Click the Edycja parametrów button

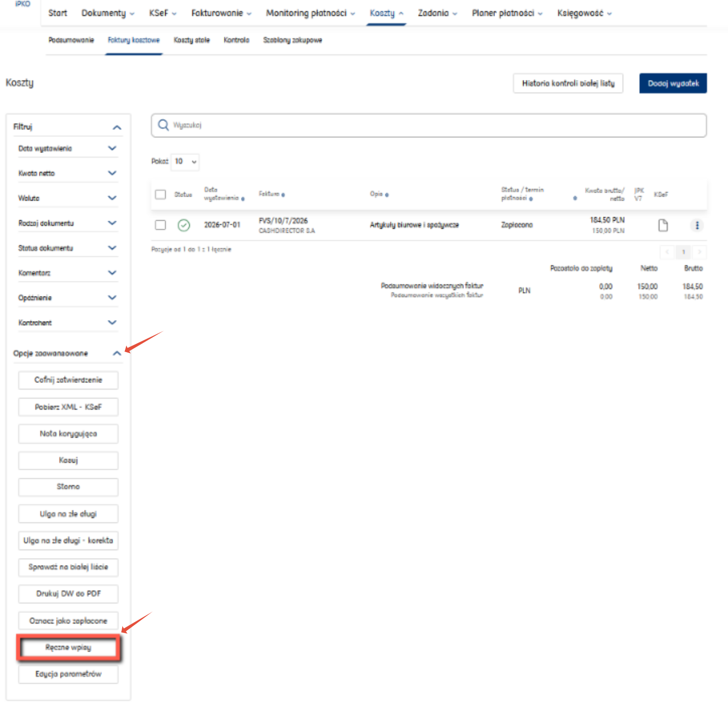(x=68, y=674)
